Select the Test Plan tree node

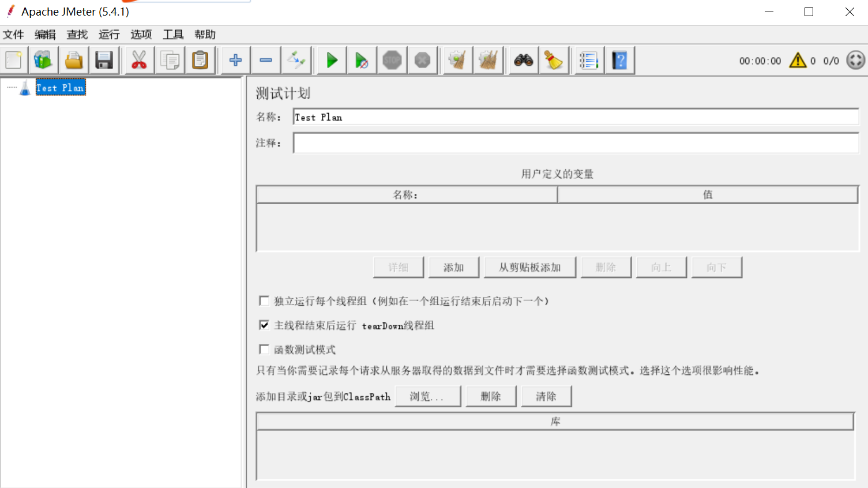pos(61,88)
